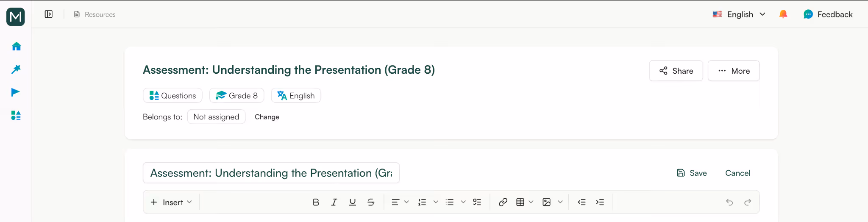The height and width of the screenshot is (222, 868).
Task: Insert a numbered list
Action: pos(422,202)
